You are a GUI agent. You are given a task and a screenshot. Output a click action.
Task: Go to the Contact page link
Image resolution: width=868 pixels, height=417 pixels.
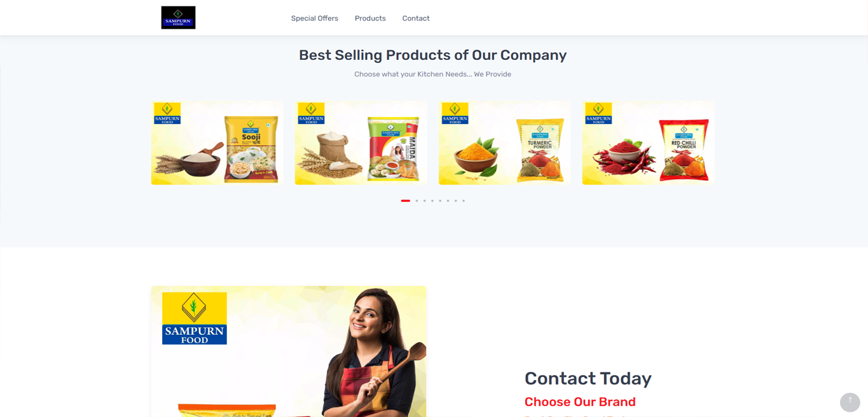click(416, 18)
